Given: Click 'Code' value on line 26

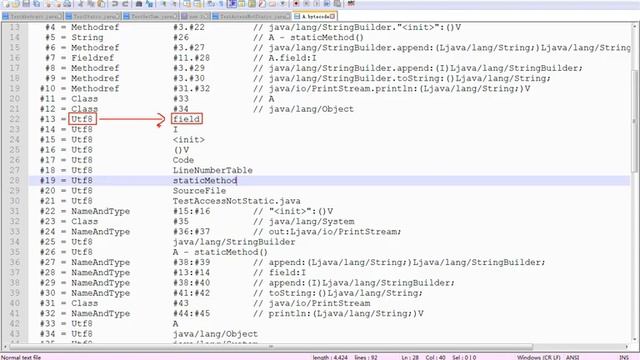Looking at the screenshot, I should 183,160.
